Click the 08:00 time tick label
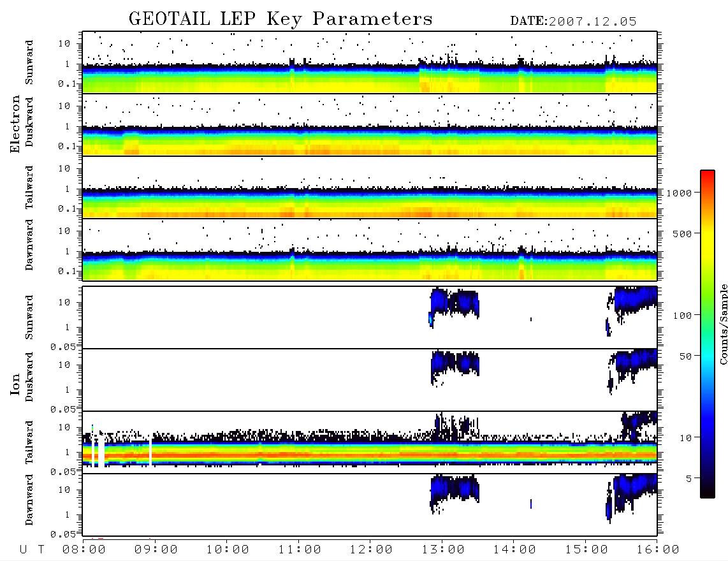 pyautogui.click(x=84, y=550)
